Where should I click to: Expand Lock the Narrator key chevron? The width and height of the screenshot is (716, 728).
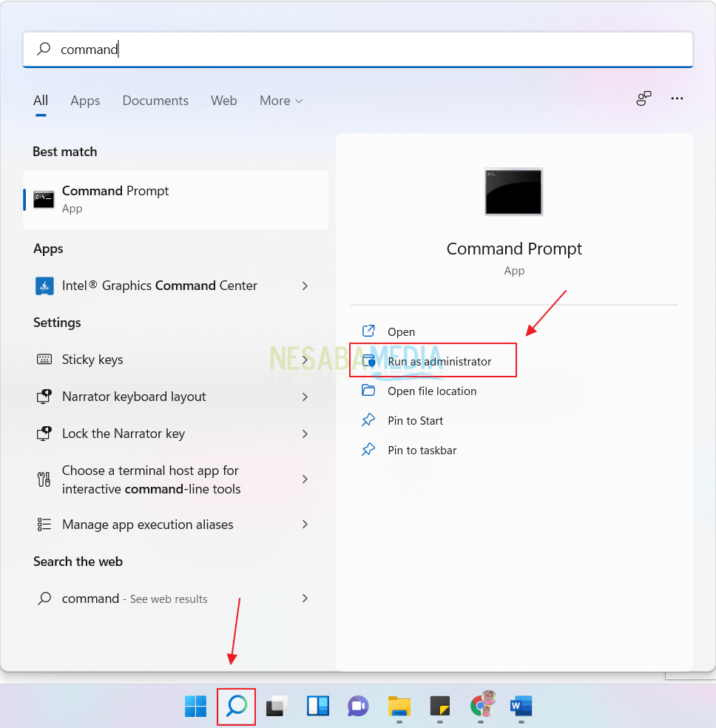[305, 434]
